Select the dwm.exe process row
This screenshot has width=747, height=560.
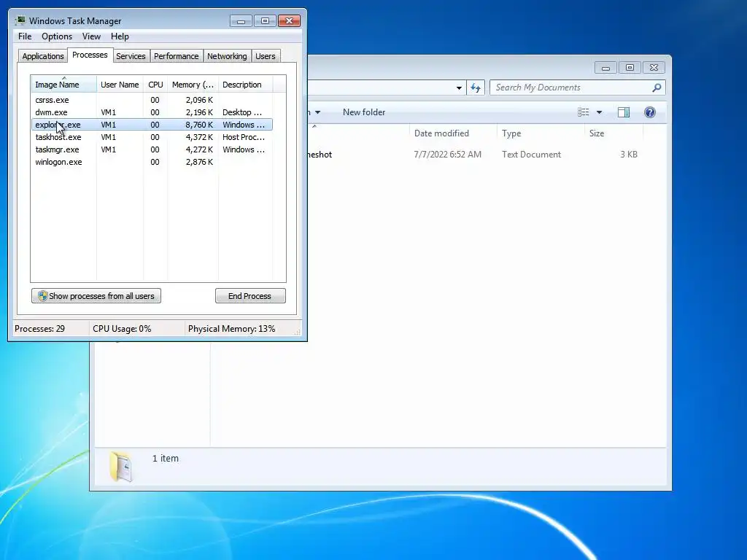tap(152, 112)
